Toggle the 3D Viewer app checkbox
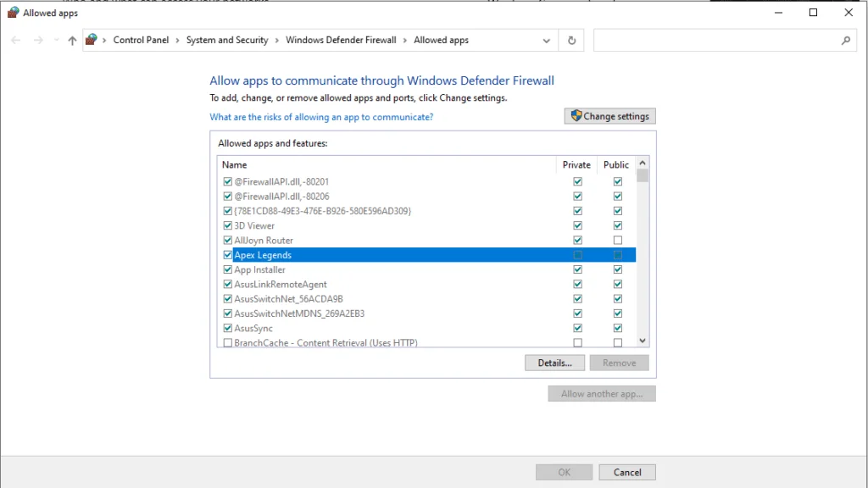Viewport: 868px width, 488px height. (227, 226)
